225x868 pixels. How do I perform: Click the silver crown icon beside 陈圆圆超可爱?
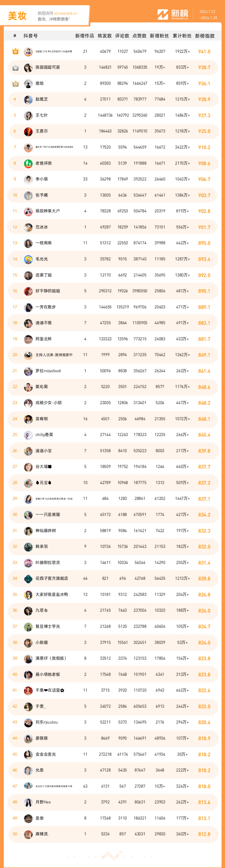click(x=15, y=68)
